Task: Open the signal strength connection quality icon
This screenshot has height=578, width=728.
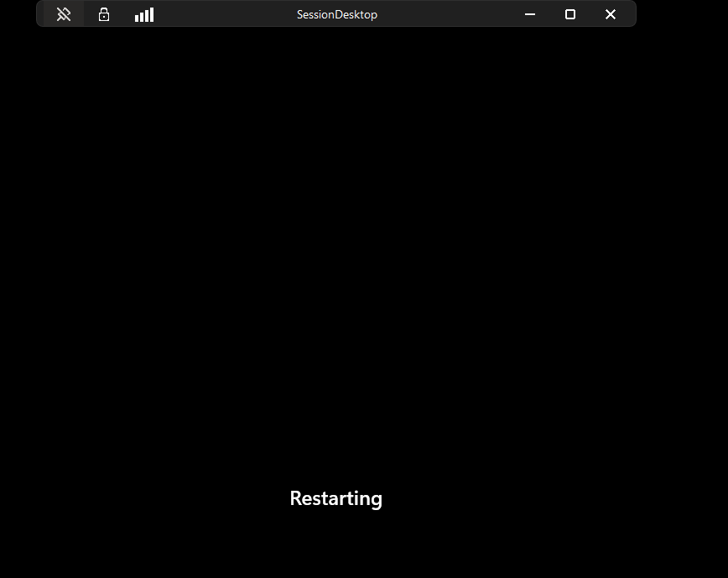Action: (144, 15)
